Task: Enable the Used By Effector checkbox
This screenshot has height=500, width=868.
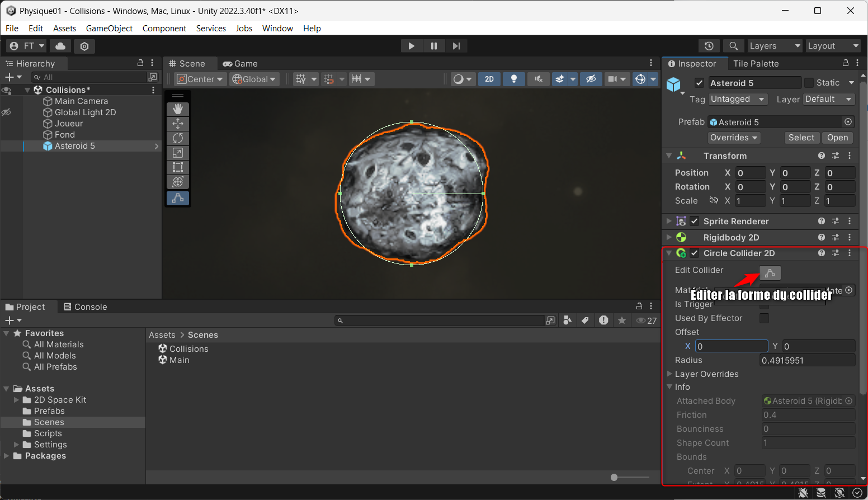Action: tap(764, 318)
